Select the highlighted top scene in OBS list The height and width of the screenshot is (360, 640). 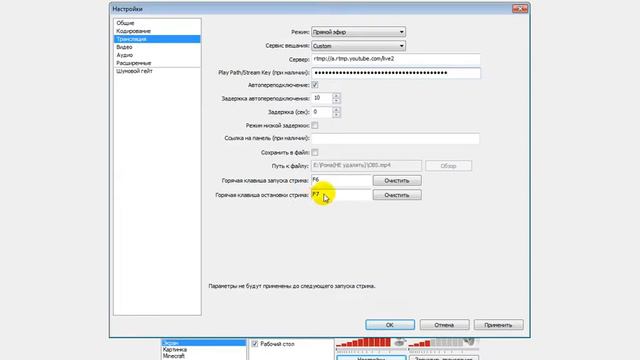click(203, 343)
